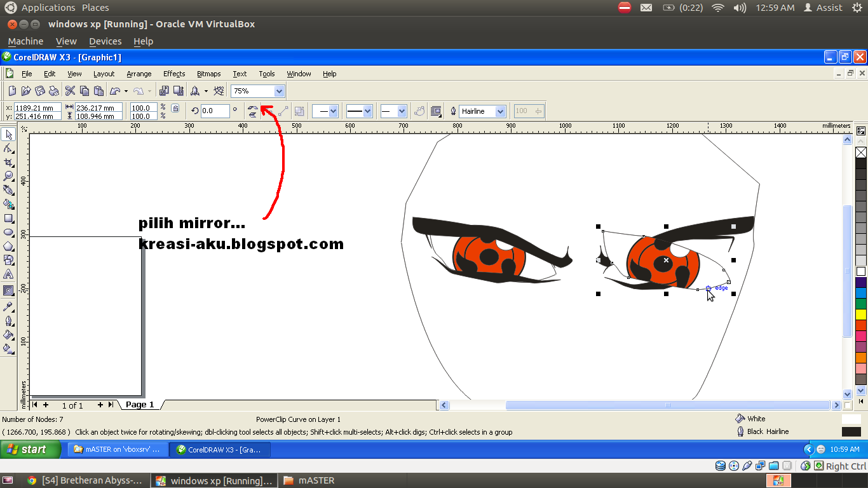The image size is (868, 488).
Task: Select the Text tool
Action: pos(8,274)
